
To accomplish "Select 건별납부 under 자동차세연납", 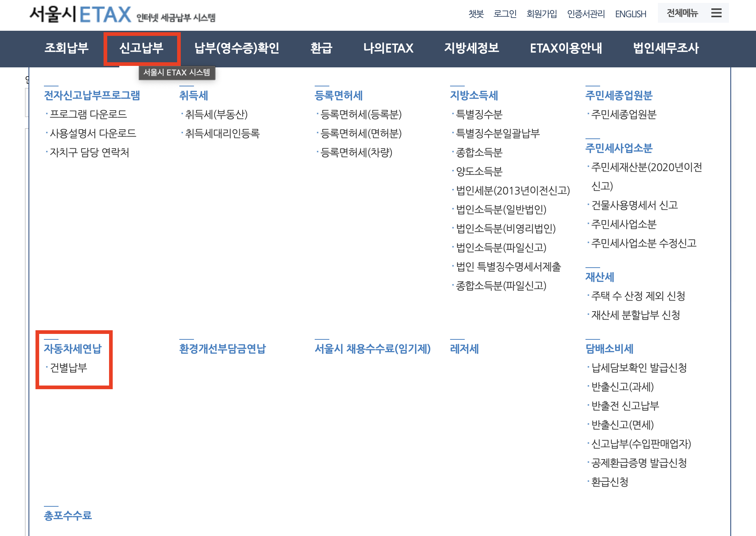I will 68,368.
